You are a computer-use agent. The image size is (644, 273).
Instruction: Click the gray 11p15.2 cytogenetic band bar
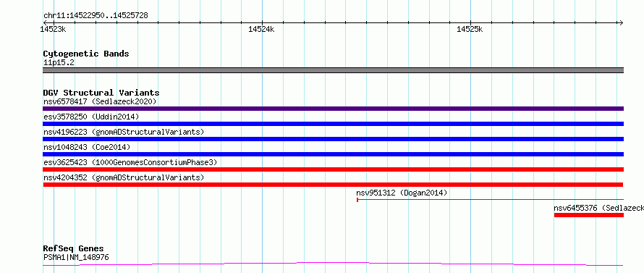[333, 70]
